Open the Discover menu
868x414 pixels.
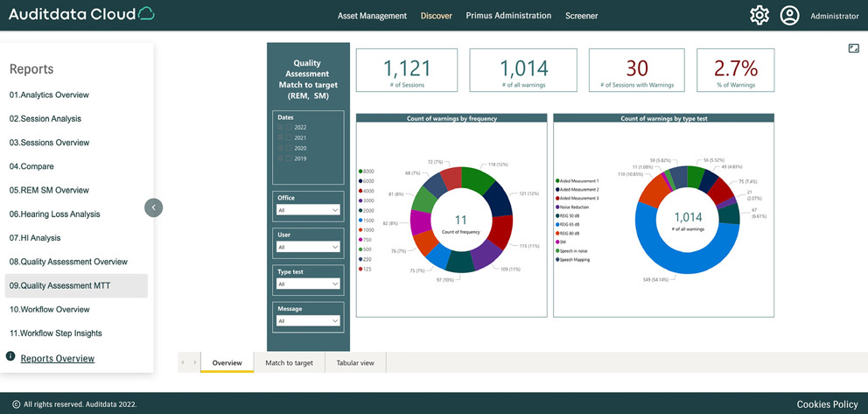click(437, 16)
